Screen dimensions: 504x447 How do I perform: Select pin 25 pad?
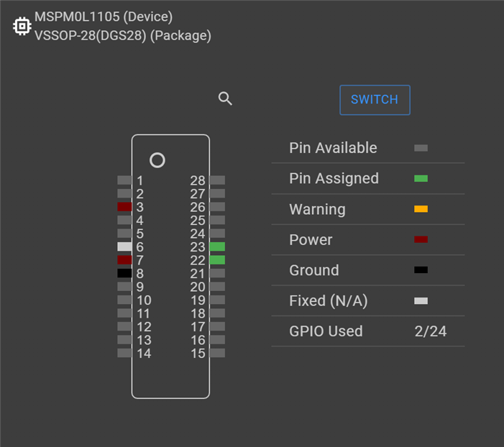click(x=217, y=220)
